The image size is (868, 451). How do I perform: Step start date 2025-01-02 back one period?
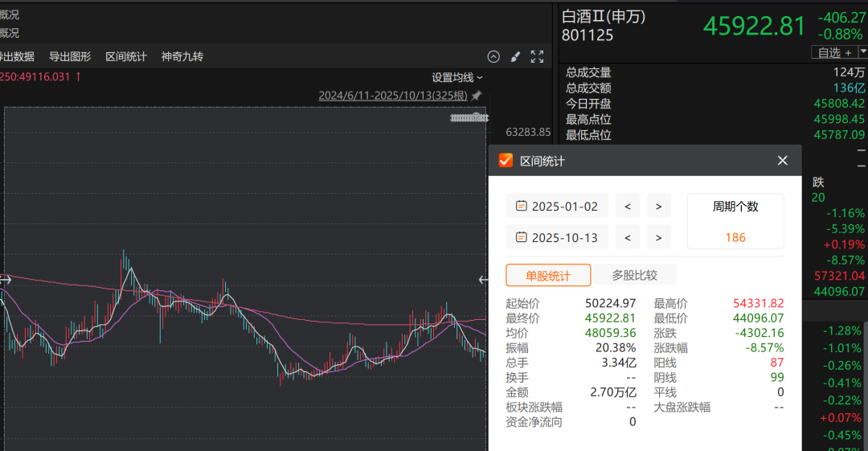coord(627,206)
